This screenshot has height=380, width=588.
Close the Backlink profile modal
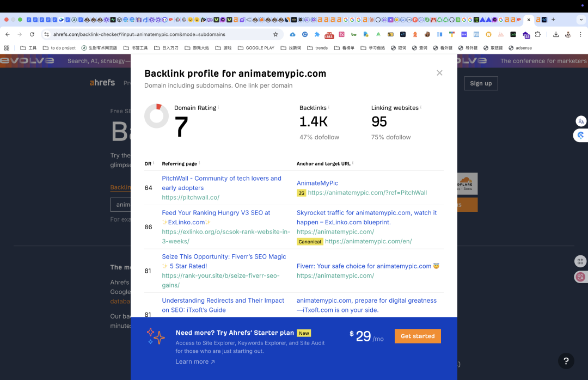coord(439,73)
